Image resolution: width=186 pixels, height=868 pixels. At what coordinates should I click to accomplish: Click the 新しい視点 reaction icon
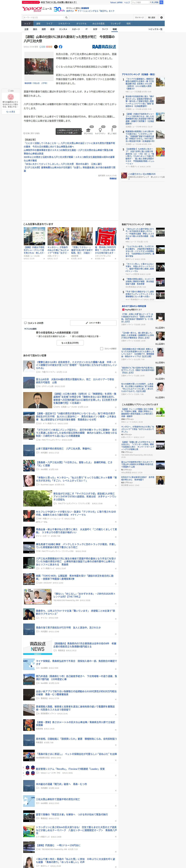[112, 131]
